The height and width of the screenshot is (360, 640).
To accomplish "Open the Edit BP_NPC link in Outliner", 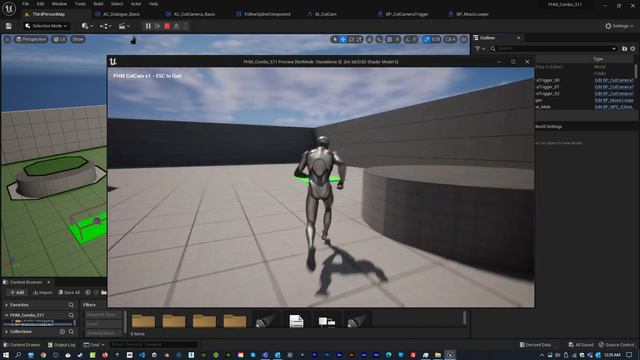I will 613,107.
